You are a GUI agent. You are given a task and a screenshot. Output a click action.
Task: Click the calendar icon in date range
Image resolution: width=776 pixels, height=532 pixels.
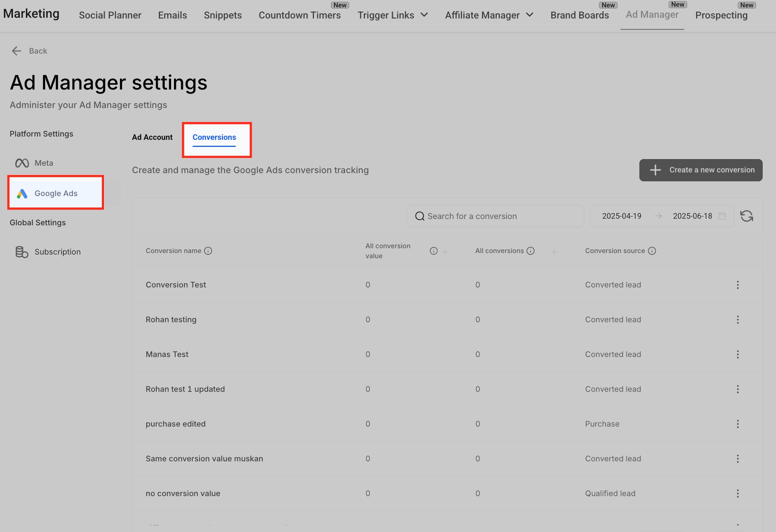point(722,216)
